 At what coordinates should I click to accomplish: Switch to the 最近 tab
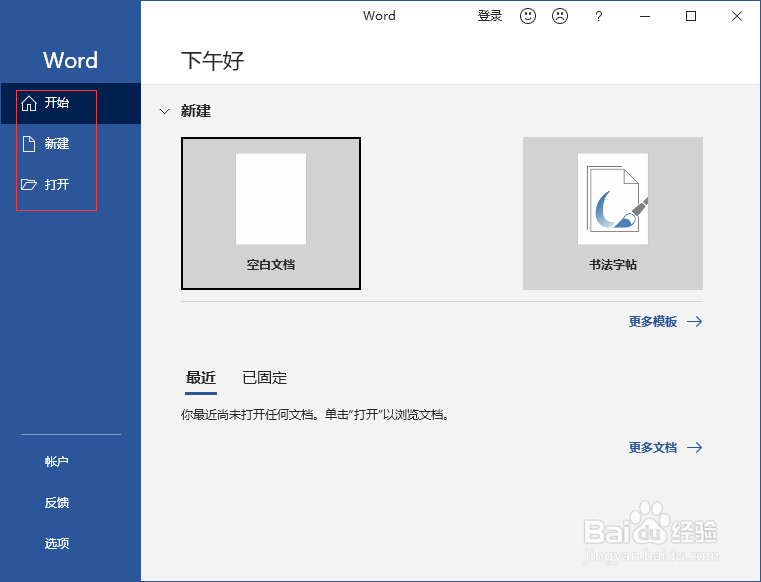(200, 378)
